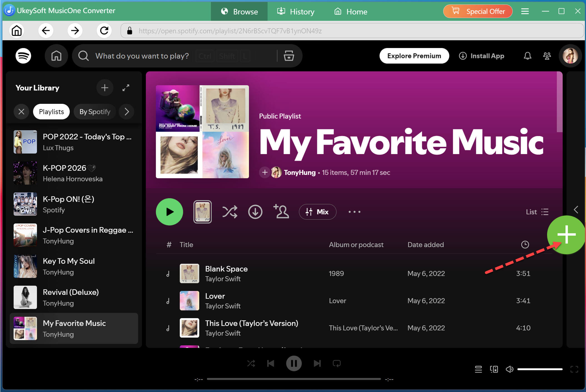This screenshot has width=586, height=392.
Task: Open the Browse icon in search bar
Action: pyautogui.click(x=289, y=56)
